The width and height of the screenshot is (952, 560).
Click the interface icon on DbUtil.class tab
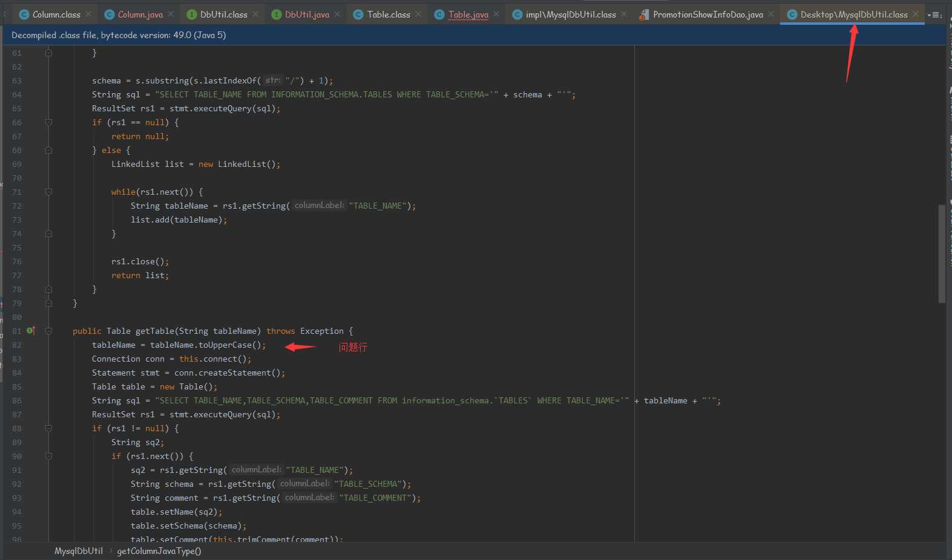click(191, 15)
